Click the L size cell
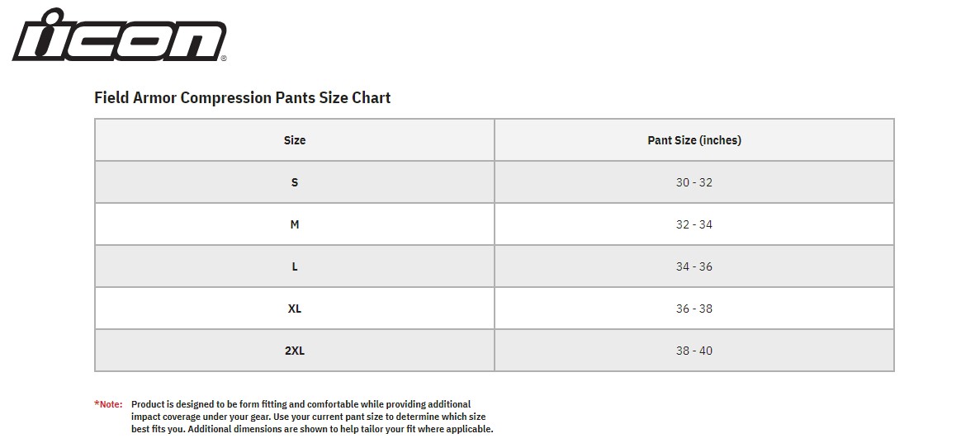The width and height of the screenshot is (980, 443). click(x=295, y=266)
